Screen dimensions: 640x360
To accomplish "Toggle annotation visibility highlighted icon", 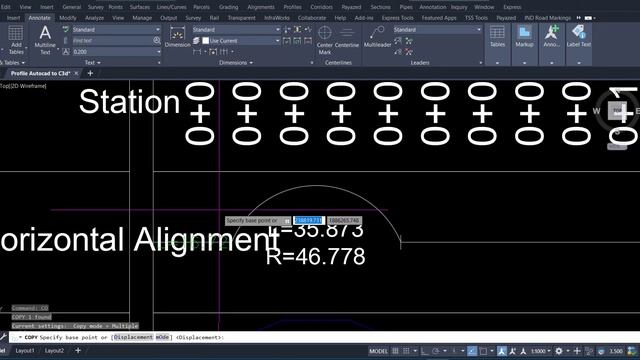I will 502,351.
